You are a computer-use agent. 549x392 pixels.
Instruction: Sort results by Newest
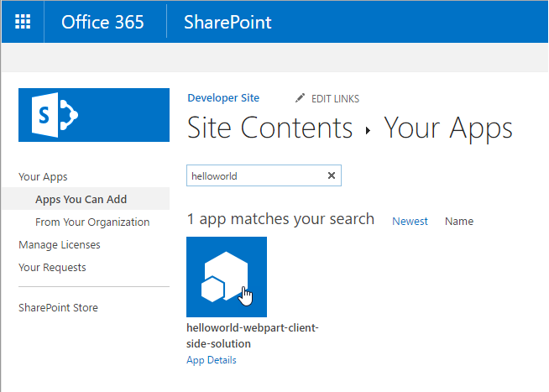pos(410,222)
